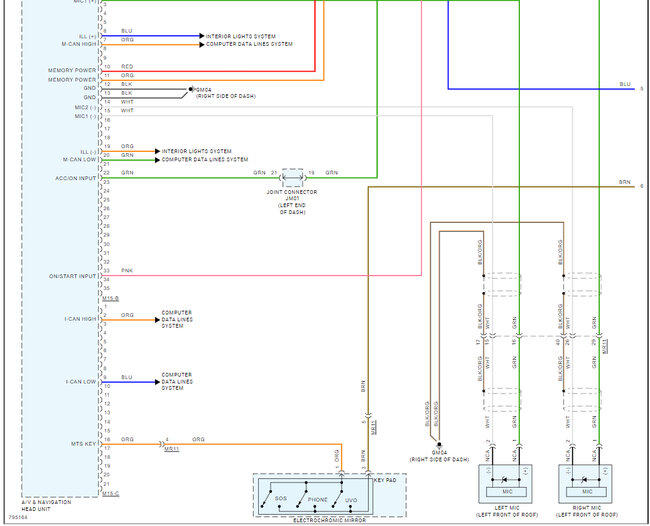Click the MIC box inside right microphone
Image resolution: width=650 pixels, height=526 pixels.
pyautogui.click(x=587, y=492)
